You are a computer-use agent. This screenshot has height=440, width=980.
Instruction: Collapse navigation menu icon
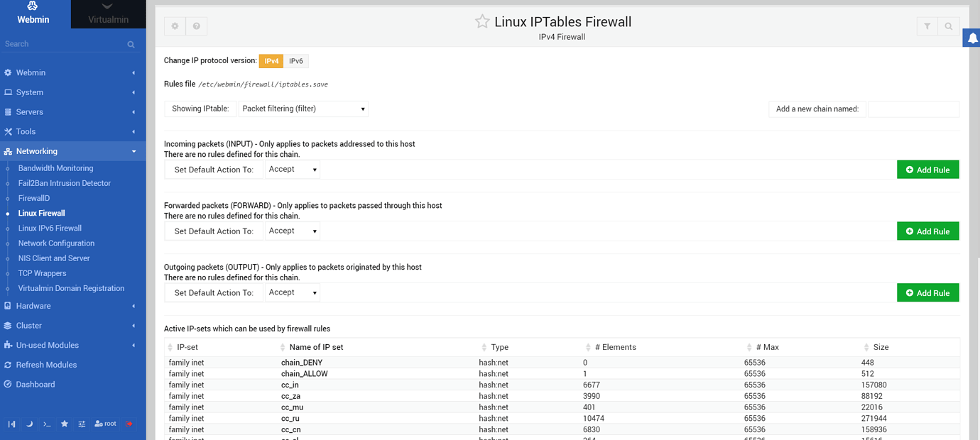pos(12,424)
